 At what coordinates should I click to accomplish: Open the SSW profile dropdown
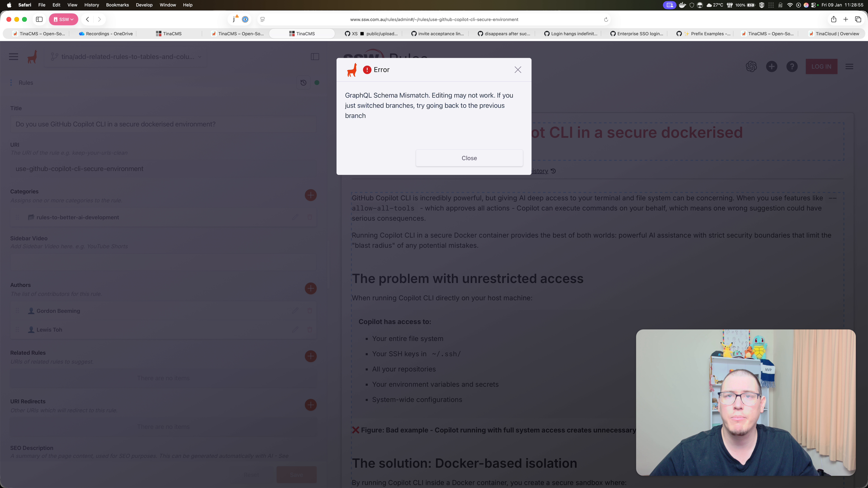coord(63,19)
